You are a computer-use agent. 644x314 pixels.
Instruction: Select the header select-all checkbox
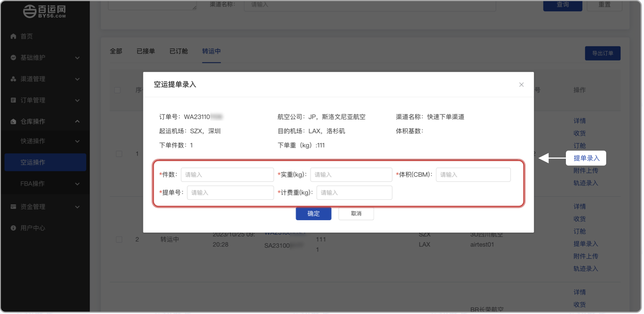(x=117, y=90)
